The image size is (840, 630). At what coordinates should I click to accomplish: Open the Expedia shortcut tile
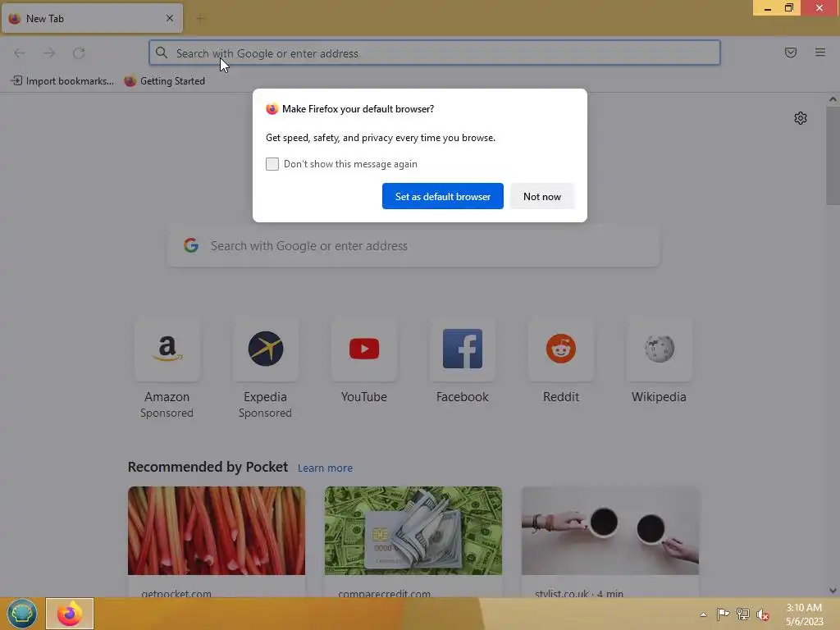tap(266, 349)
